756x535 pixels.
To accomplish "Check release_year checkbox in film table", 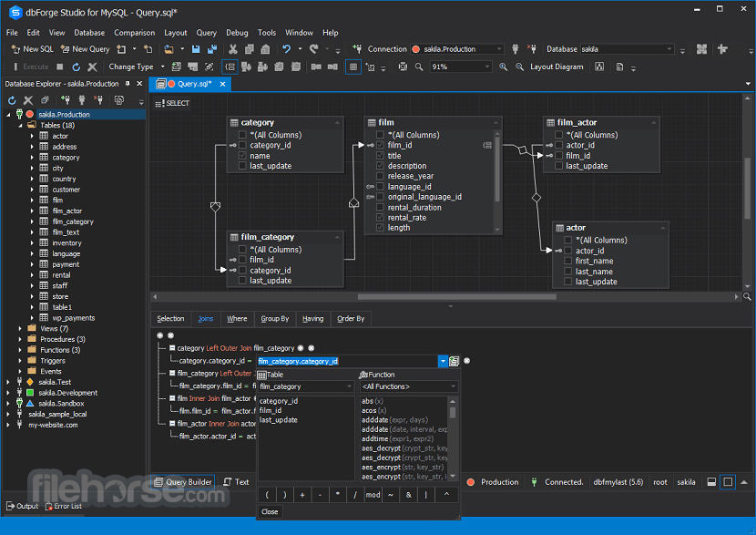I will (x=380, y=176).
